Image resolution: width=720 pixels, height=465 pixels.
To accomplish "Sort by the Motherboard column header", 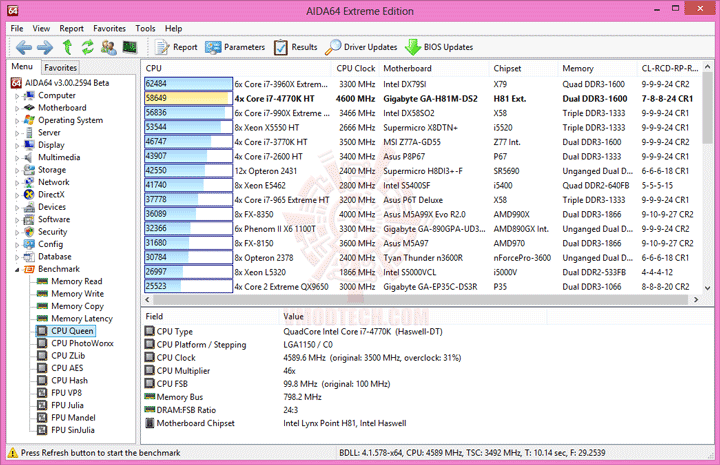I will 434,68.
